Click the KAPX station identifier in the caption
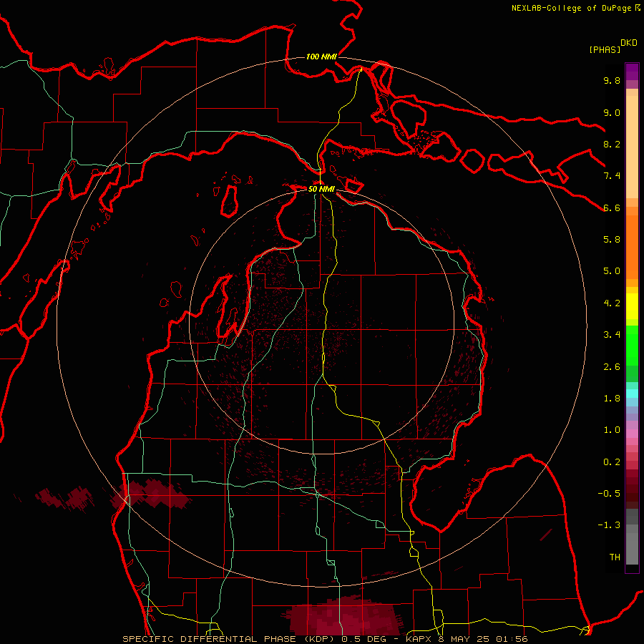Viewport: 644px width, 644px height. tap(419, 639)
